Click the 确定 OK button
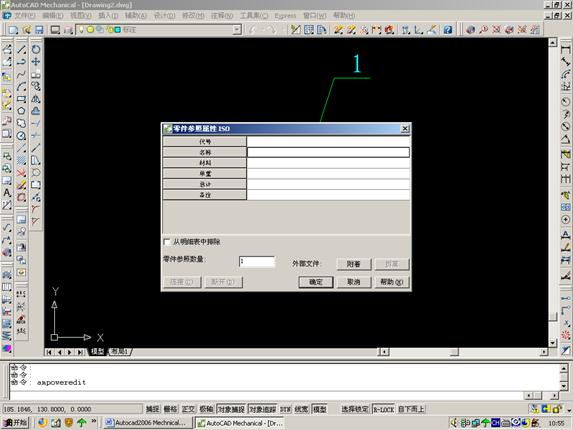The width and height of the screenshot is (573, 430). 316,282
